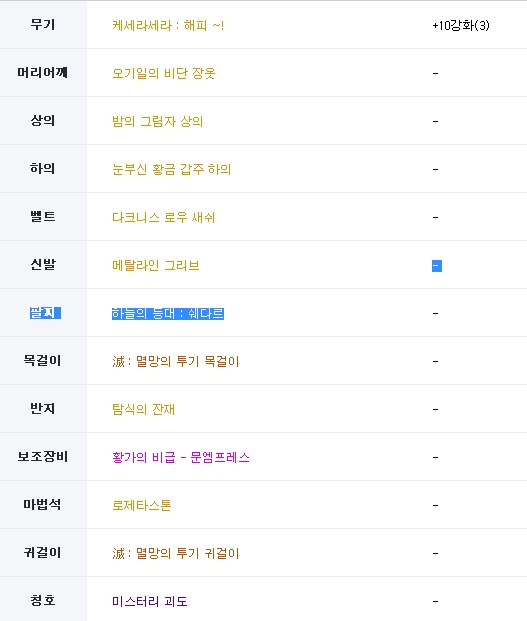Open the 滅 : 멸망의 투기 목걸이 item

point(176,361)
